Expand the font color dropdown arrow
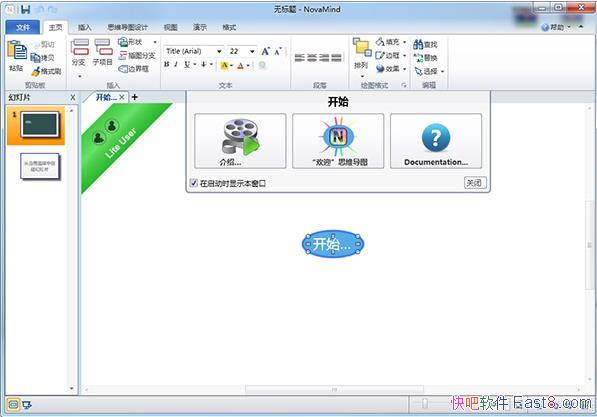 coord(248,65)
